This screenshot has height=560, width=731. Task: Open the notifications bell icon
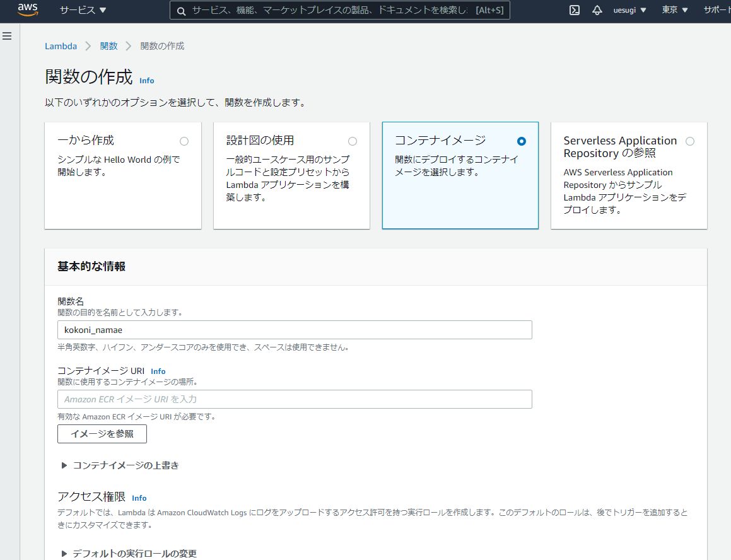click(x=597, y=10)
